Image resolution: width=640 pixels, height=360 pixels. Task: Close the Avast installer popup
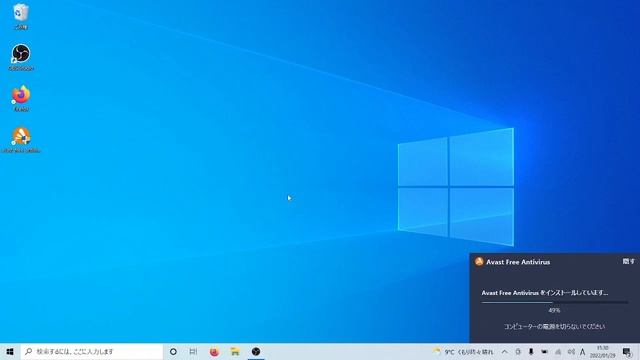coord(629,261)
